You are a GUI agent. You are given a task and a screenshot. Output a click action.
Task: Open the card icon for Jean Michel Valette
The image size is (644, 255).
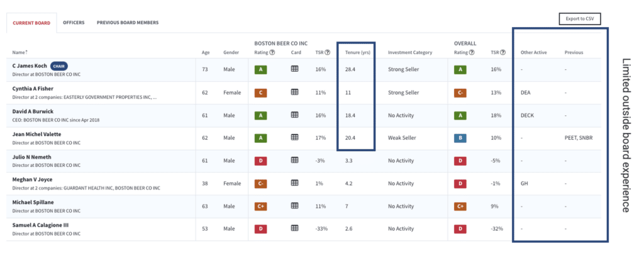294,137
